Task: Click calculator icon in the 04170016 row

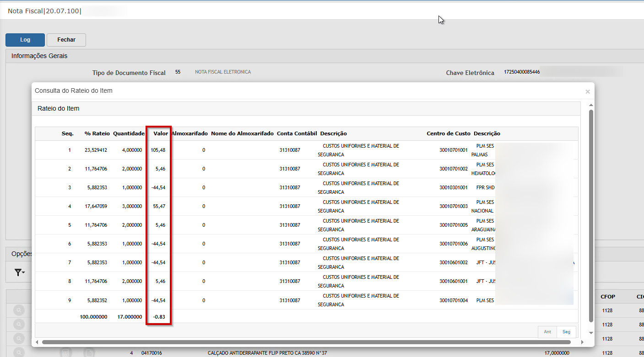Action: (65, 352)
